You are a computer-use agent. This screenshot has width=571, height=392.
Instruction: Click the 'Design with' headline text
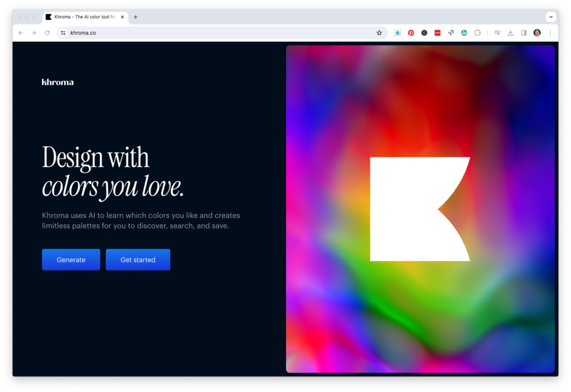[95, 158]
